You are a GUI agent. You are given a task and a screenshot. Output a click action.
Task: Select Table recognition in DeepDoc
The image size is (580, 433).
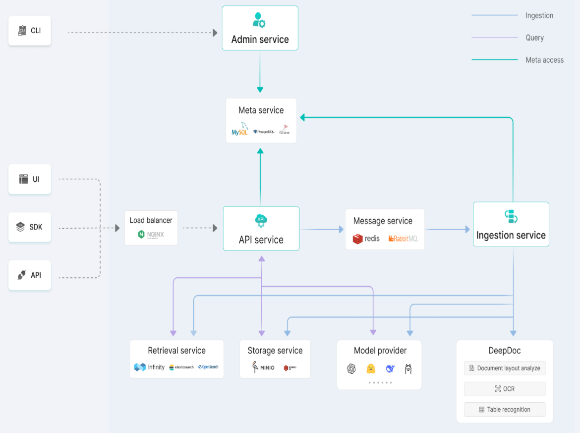[x=505, y=409]
